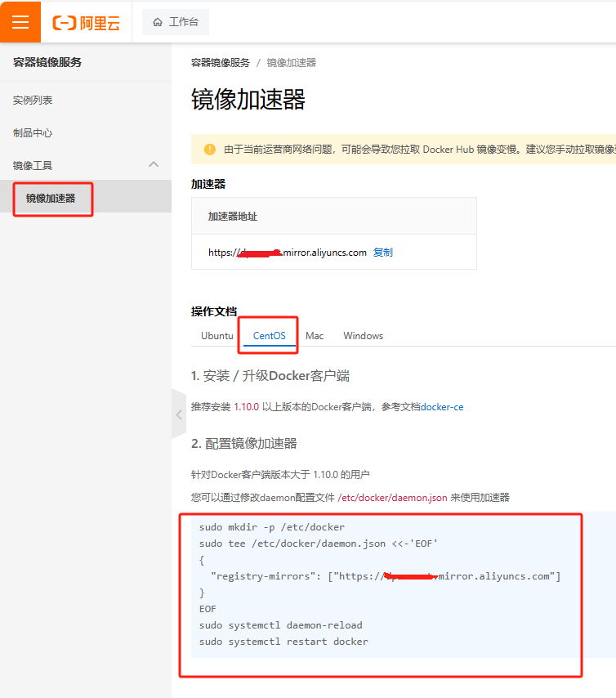Image resolution: width=616 pixels, height=698 pixels.
Task: Click the 容器镜像服务 breadcrumb link
Action: (221, 63)
